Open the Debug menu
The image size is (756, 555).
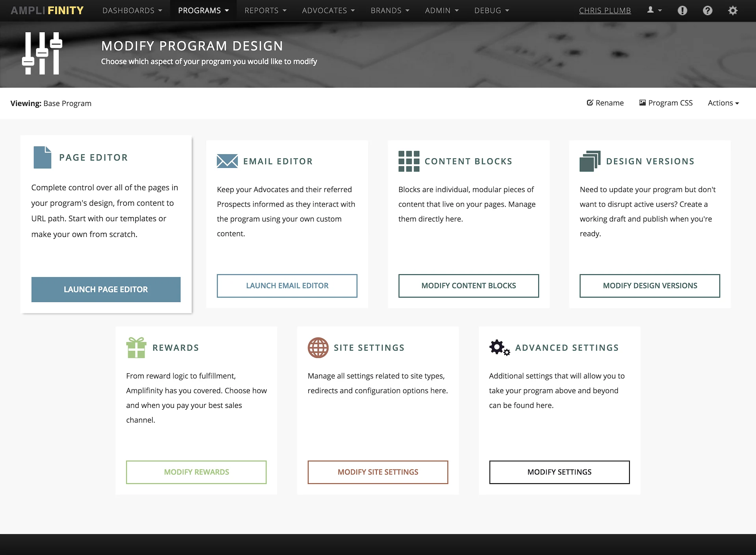[491, 10]
